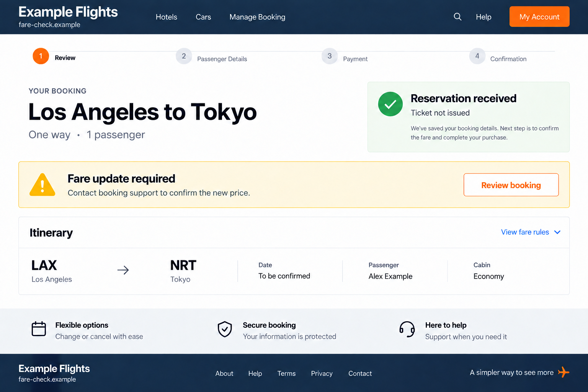Click the 'Los Angeles to Tokyo' title

tap(142, 112)
